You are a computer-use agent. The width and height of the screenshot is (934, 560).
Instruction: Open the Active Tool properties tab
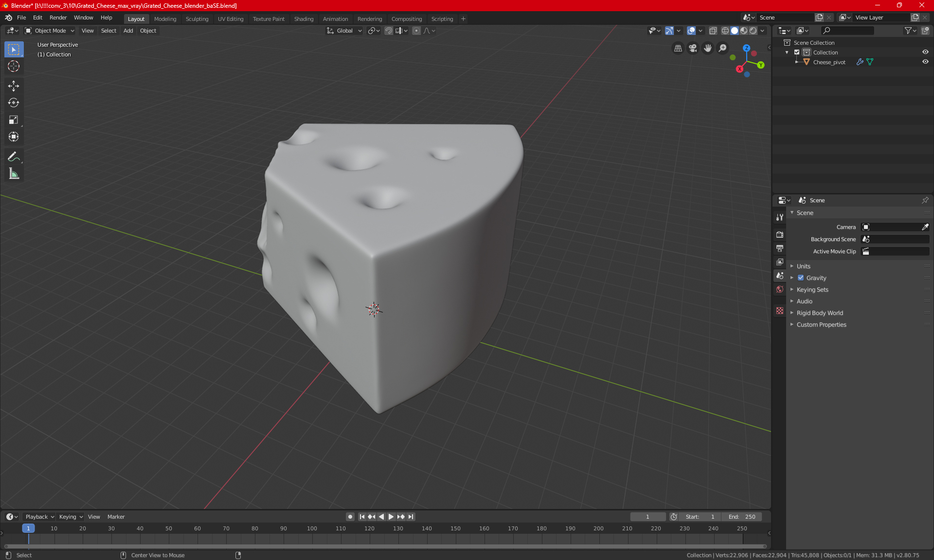coord(780,217)
